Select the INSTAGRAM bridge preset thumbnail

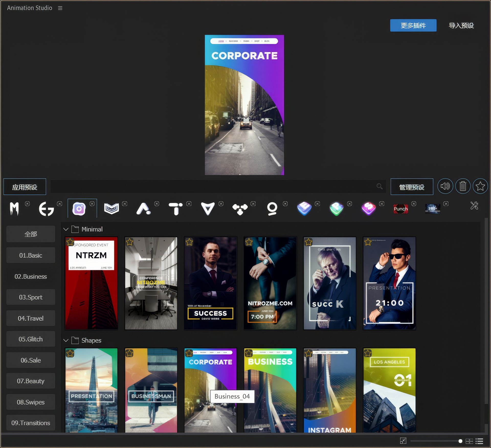click(330, 390)
